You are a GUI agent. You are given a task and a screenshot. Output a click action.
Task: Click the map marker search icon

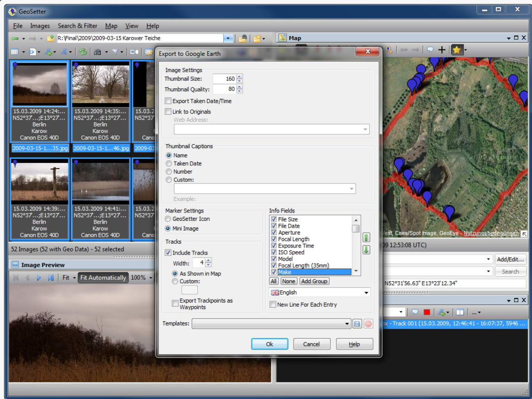[x=389, y=50]
